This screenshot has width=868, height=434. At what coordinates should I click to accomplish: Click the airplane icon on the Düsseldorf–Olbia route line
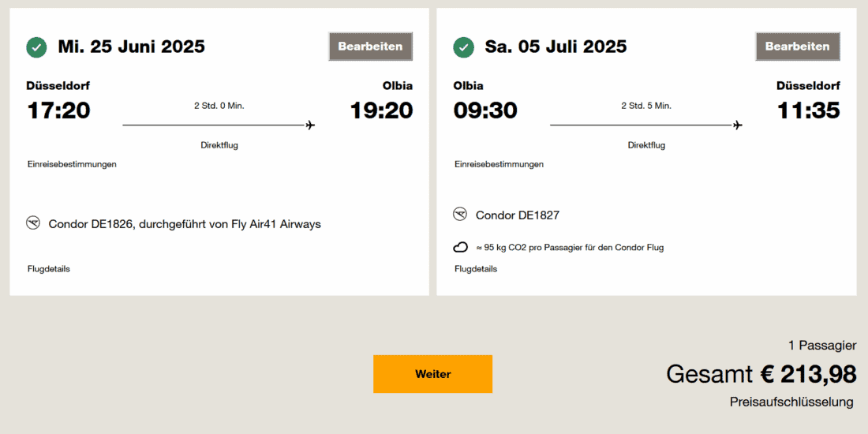point(310,125)
